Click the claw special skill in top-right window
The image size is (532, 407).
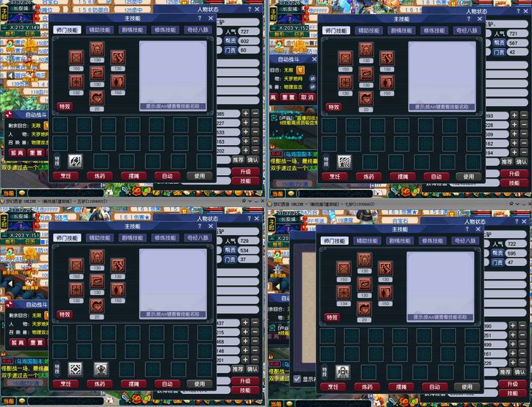point(344,161)
